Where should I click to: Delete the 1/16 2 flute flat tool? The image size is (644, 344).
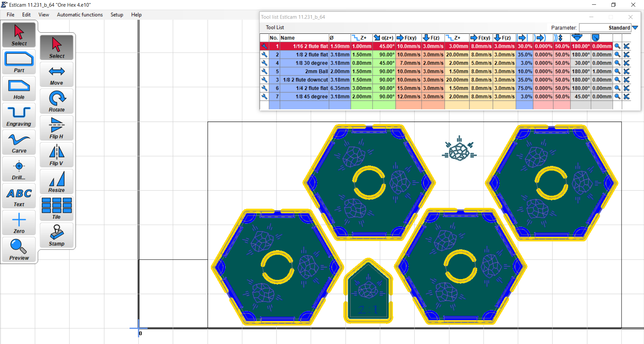pos(626,46)
